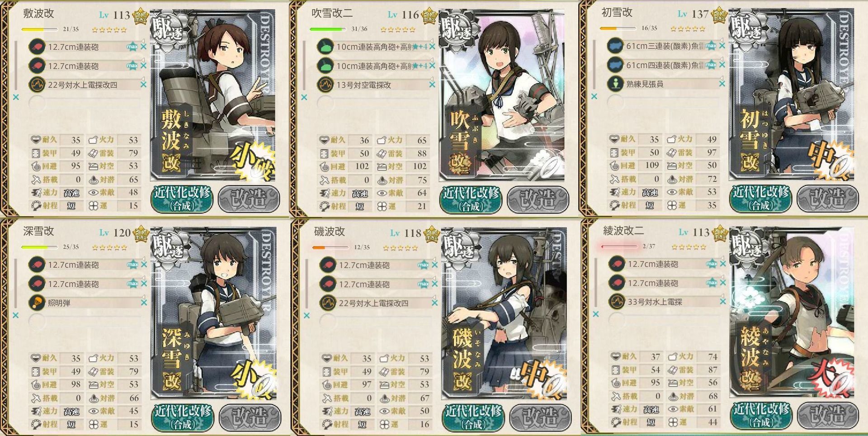
Task: Click the 33号対水上電探 radar icon on 綾波改二
Action: pyautogui.click(x=616, y=301)
